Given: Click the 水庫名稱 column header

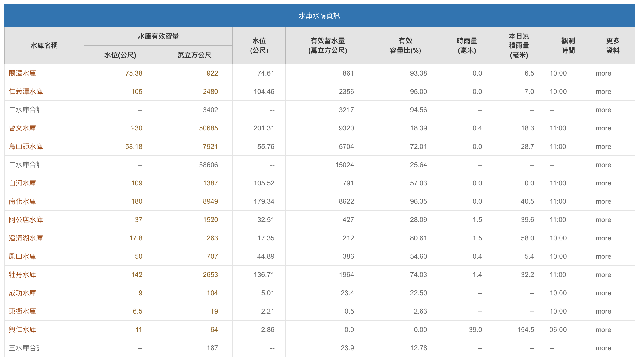Looking at the screenshot, I should coord(44,45).
